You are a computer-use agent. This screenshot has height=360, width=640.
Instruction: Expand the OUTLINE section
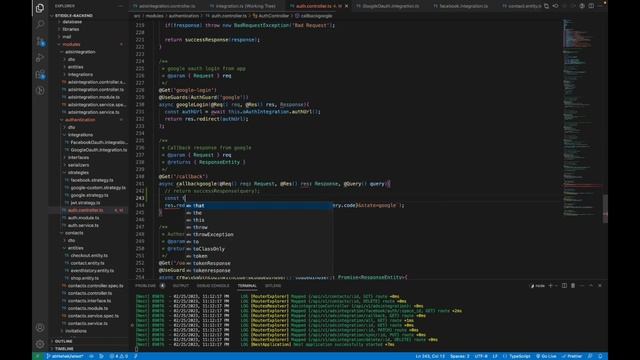tap(64, 341)
